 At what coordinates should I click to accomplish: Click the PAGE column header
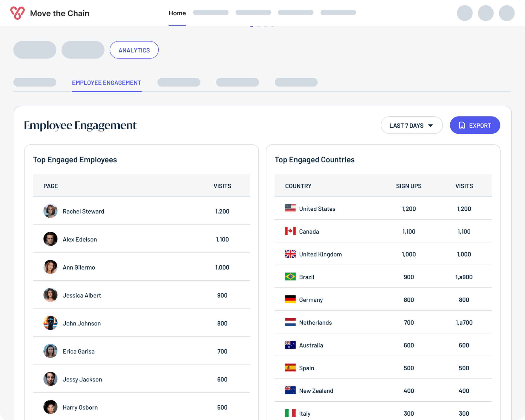click(51, 186)
